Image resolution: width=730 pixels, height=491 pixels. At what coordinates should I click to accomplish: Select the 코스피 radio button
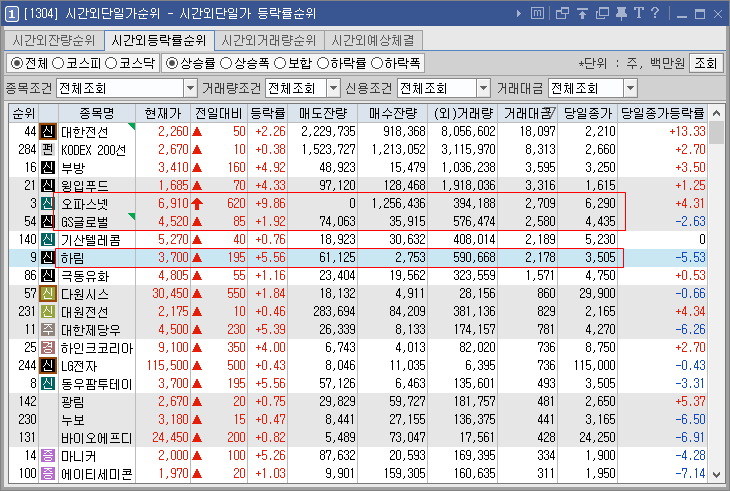pos(58,63)
